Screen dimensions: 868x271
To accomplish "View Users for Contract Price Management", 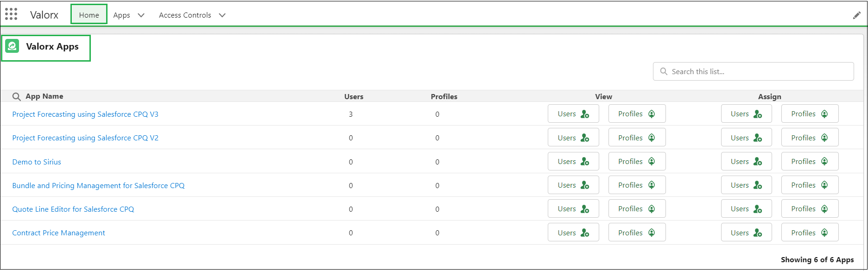I will point(573,233).
